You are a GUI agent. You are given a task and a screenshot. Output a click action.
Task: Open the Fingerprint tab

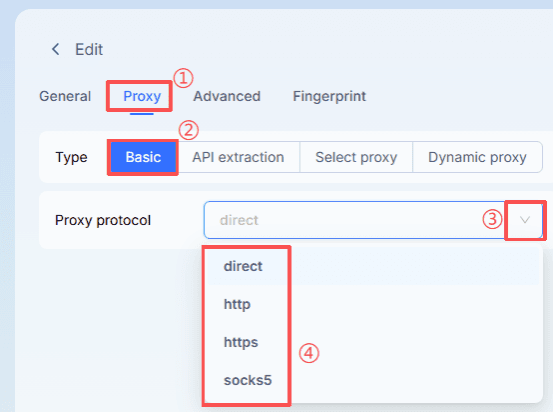click(x=329, y=96)
